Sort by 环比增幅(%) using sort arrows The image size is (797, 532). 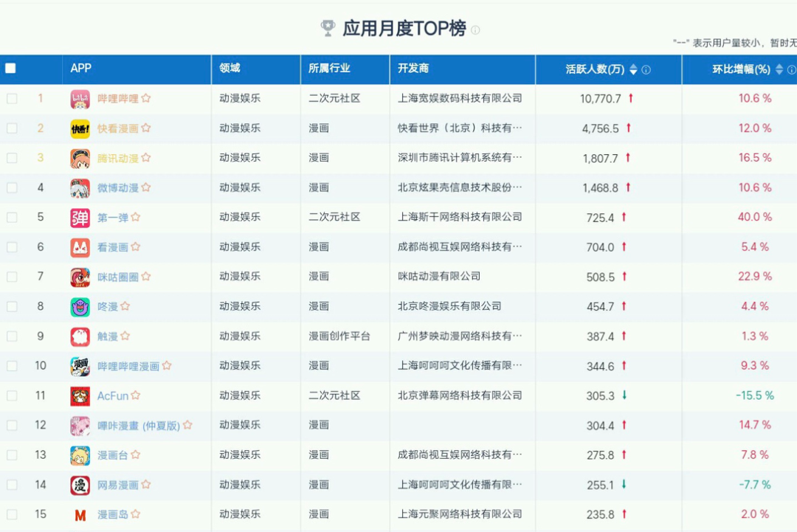tap(779, 69)
